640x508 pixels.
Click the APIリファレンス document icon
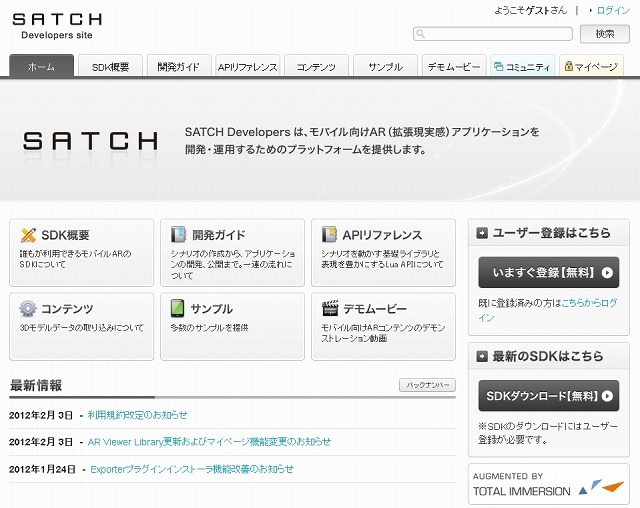[329, 235]
